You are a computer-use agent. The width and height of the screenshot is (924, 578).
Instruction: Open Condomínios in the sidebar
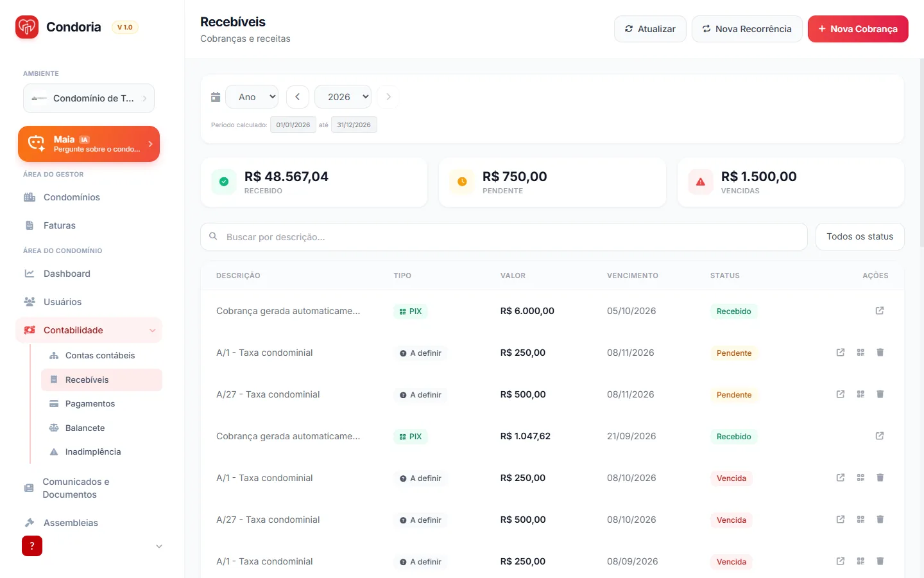tap(89, 197)
